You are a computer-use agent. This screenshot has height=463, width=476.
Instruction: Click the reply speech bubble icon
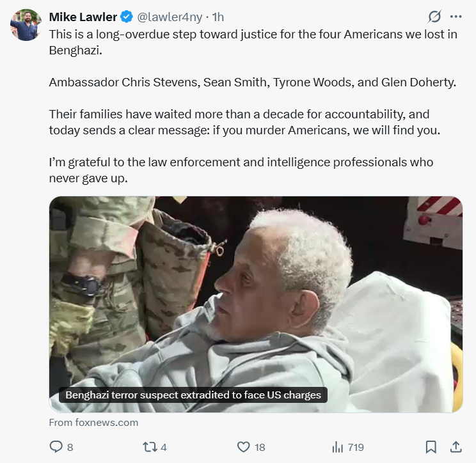click(56, 447)
